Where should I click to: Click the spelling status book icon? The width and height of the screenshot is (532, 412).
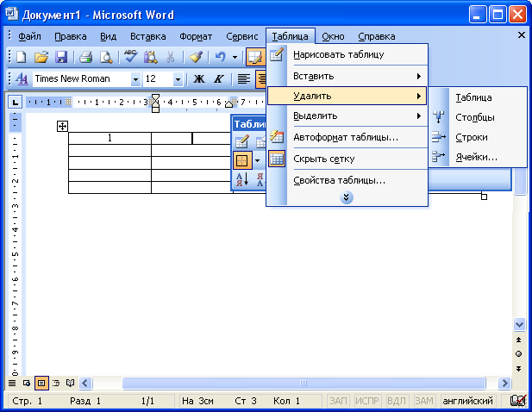(518, 401)
